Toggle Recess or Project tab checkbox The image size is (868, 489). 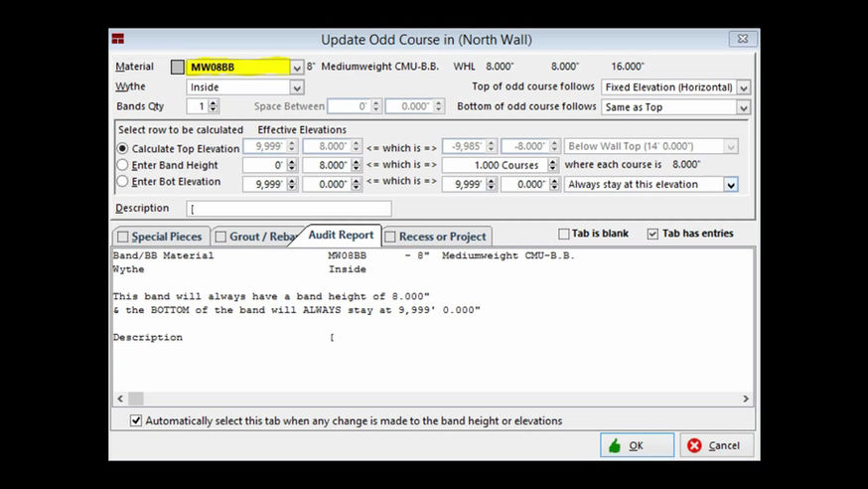(x=390, y=237)
